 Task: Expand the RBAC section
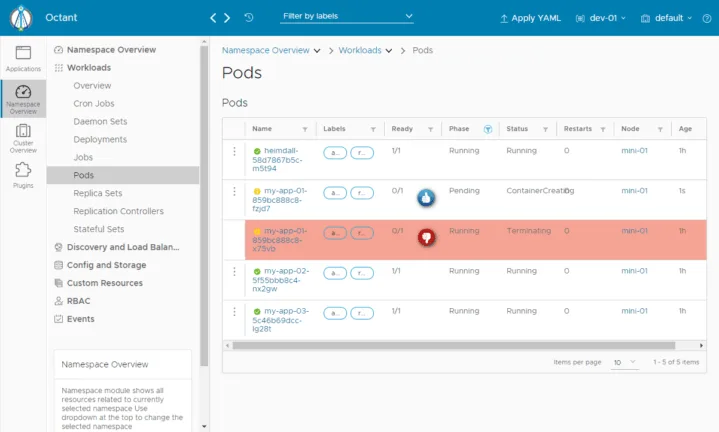[x=78, y=301]
